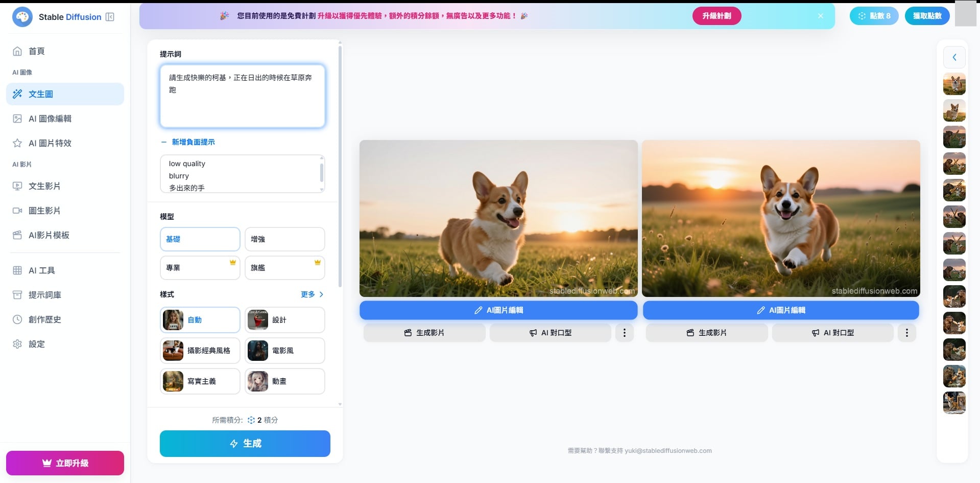Image resolution: width=980 pixels, height=483 pixels.
Task: Dismiss the upgrade banner with the X
Action: 820,16
